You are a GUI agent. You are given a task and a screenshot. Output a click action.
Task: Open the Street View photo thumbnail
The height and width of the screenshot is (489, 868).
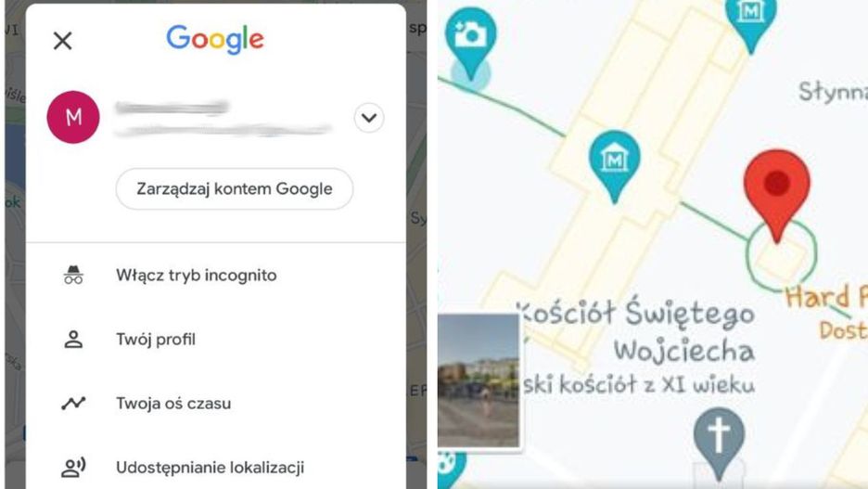[x=479, y=380]
